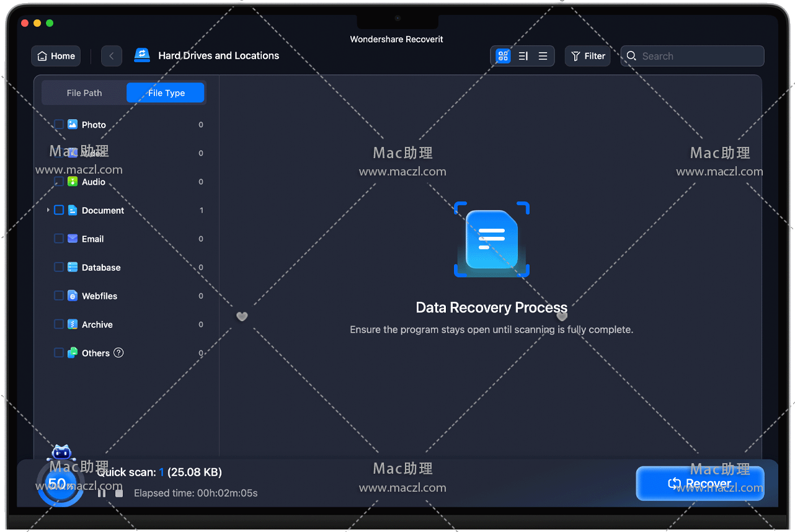The height and width of the screenshot is (532, 795).
Task: Click the AI robot assistant icon
Action: (61, 453)
